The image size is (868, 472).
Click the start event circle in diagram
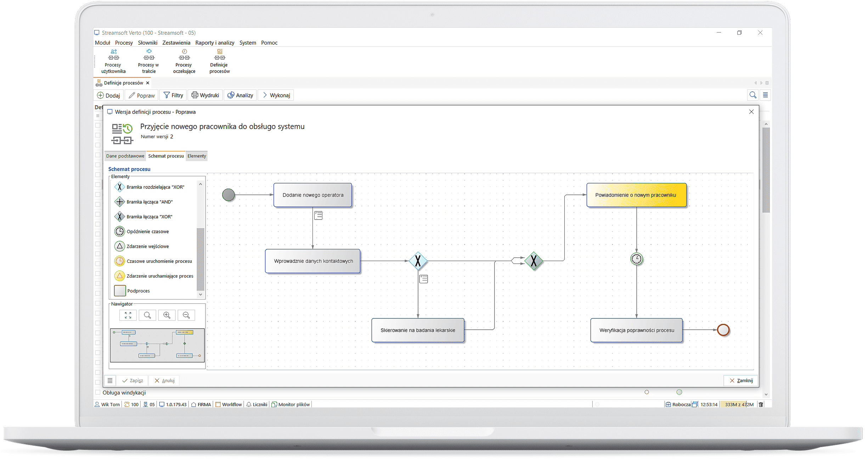229,195
